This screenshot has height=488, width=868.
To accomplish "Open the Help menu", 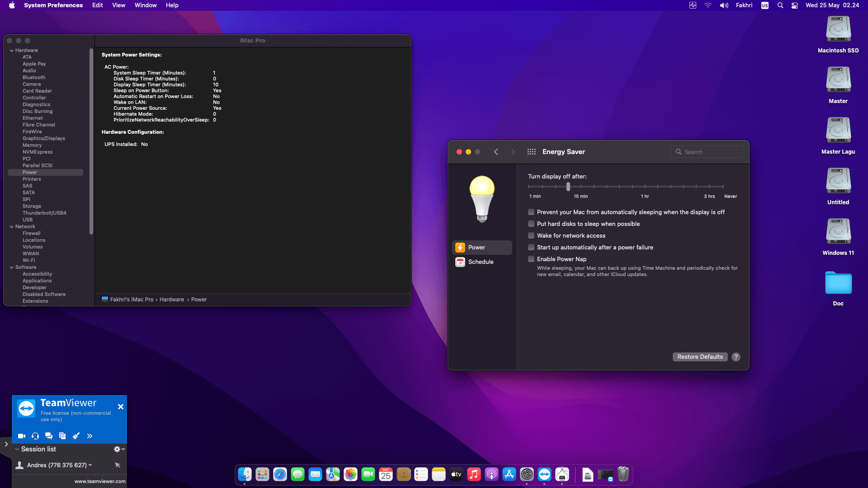I will (172, 5).
